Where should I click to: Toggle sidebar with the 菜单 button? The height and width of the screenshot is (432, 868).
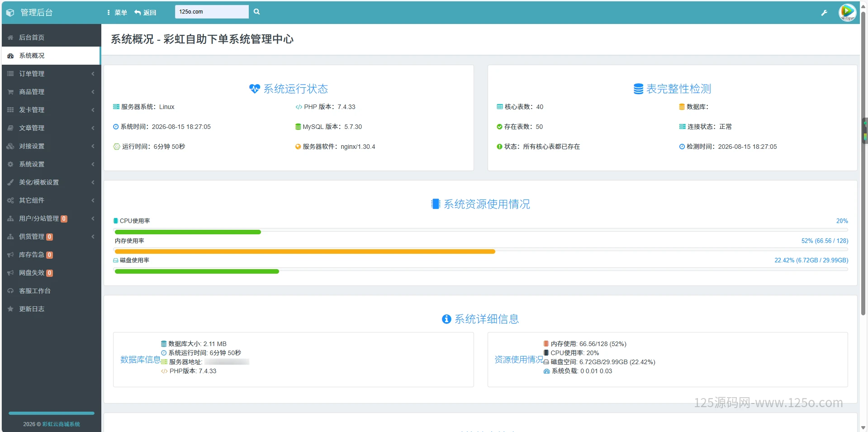(117, 13)
